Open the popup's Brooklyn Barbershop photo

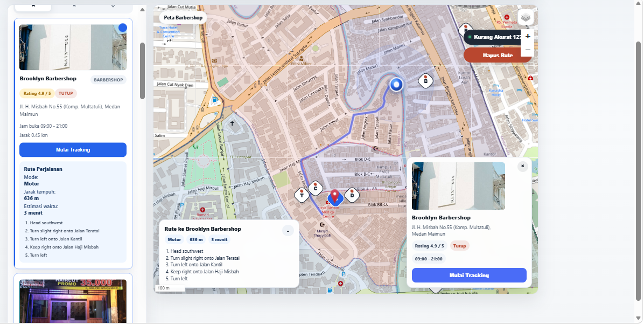coord(458,186)
